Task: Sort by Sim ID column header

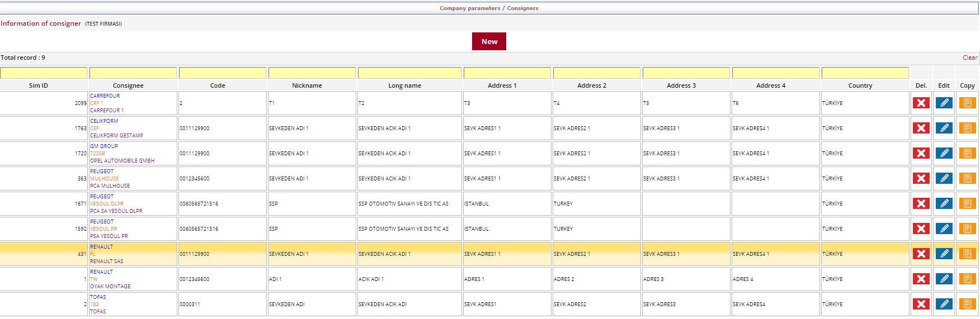Action: (x=39, y=85)
